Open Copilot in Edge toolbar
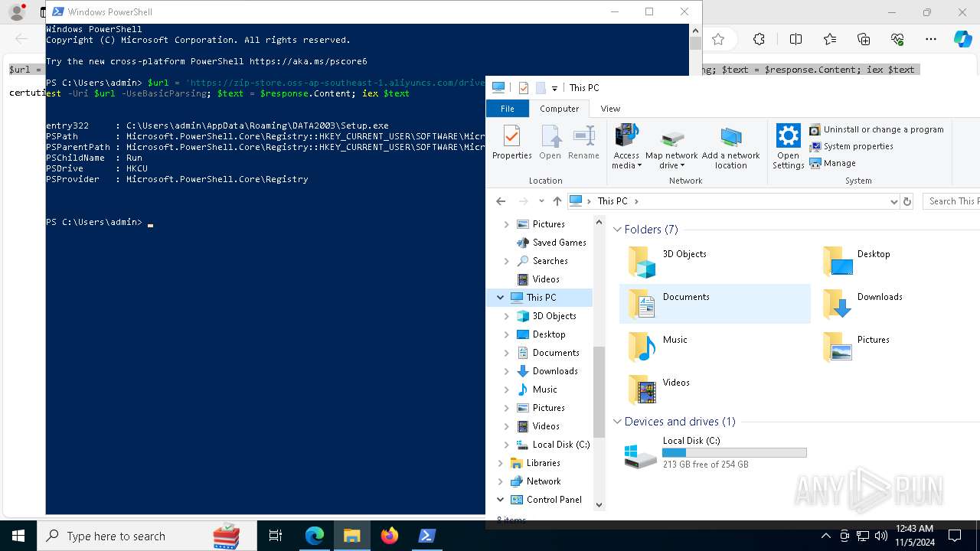 pyautogui.click(x=963, y=39)
